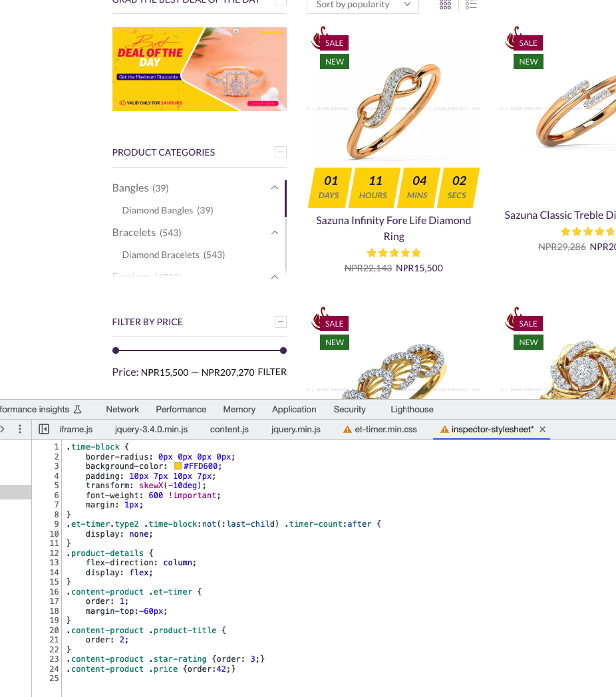This screenshot has width=616, height=697.
Task: Click the maximum price slider handle
Action: pyautogui.click(x=283, y=350)
